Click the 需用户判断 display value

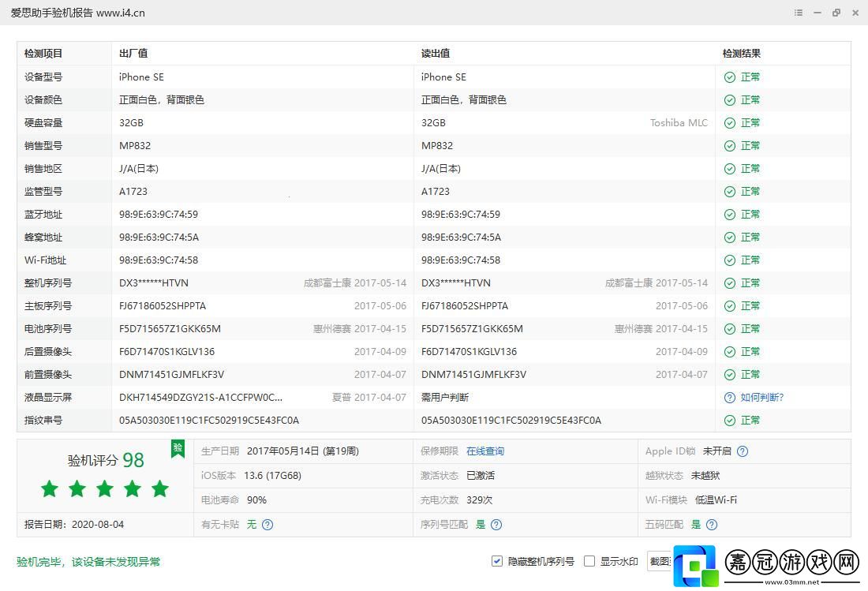pyautogui.click(x=444, y=398)
